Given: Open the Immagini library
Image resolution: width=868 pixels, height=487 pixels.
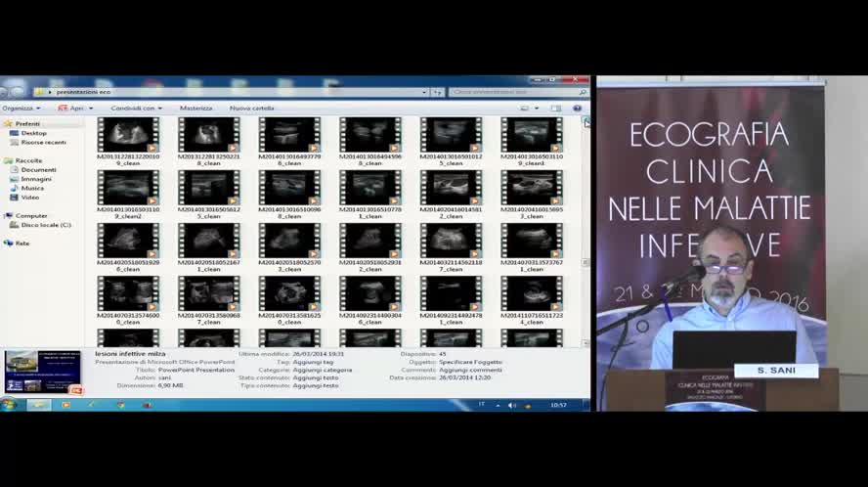Looking at the screenshot, I should [36, 179].
